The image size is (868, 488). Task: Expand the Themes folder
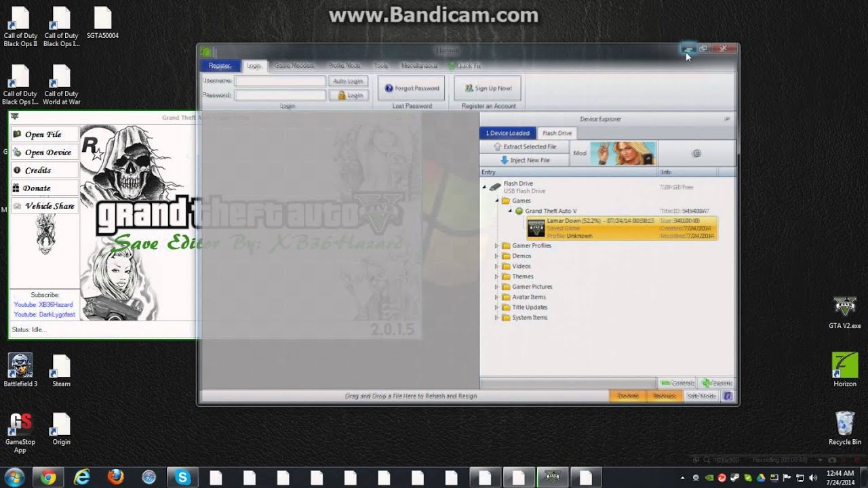[496, 277]
